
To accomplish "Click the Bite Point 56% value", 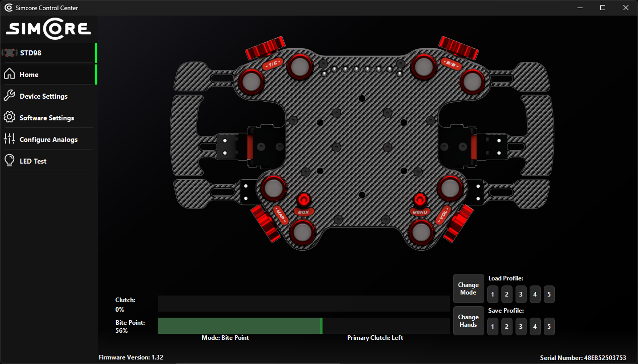I will pos(121,331).
